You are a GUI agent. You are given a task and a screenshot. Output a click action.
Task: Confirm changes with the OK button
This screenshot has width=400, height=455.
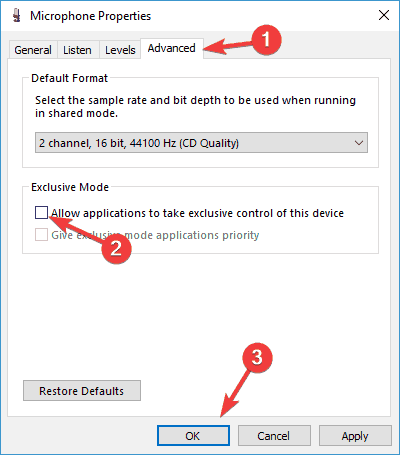193,436
